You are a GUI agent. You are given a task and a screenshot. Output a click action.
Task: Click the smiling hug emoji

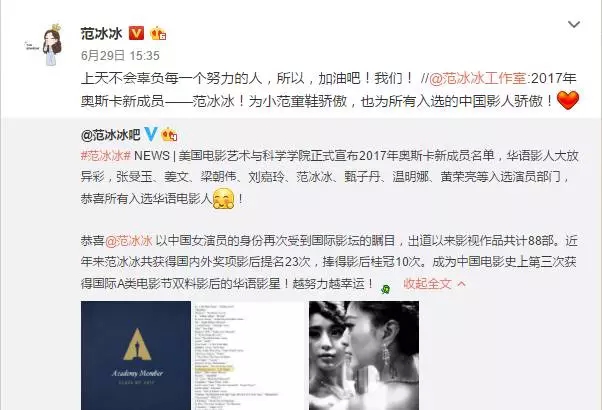point(223,198)
